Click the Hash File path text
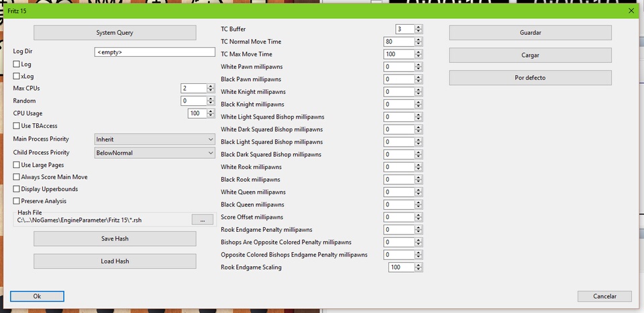Screen dimensions: 644x313 80,221
